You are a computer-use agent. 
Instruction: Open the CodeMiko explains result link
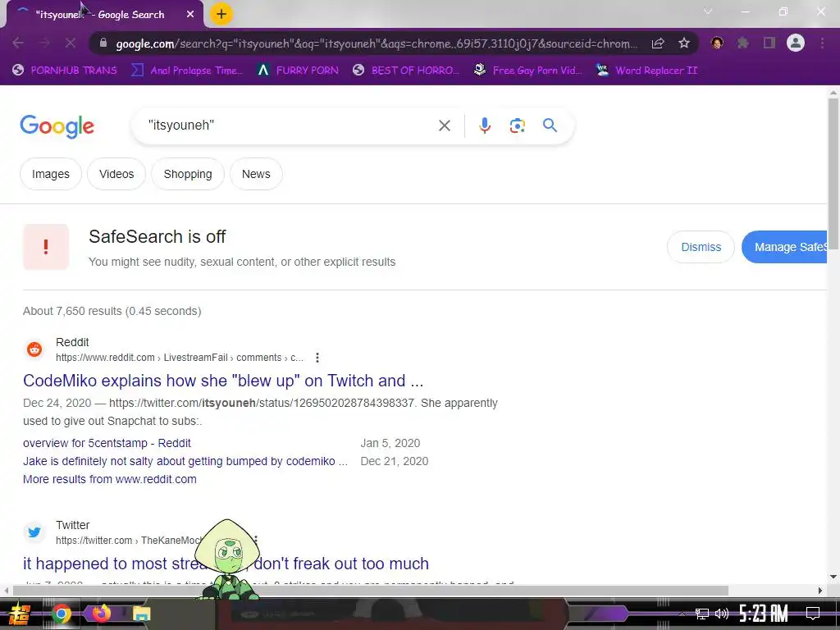(223, 381)
